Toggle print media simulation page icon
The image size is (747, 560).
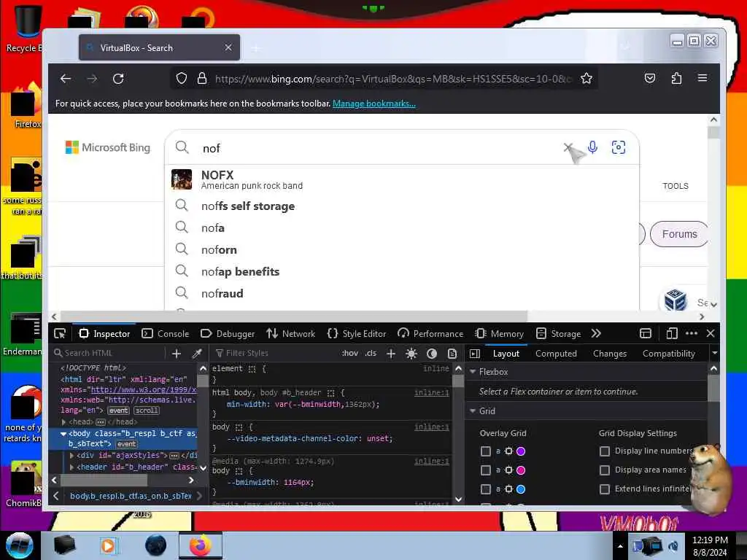click(452, 354)
